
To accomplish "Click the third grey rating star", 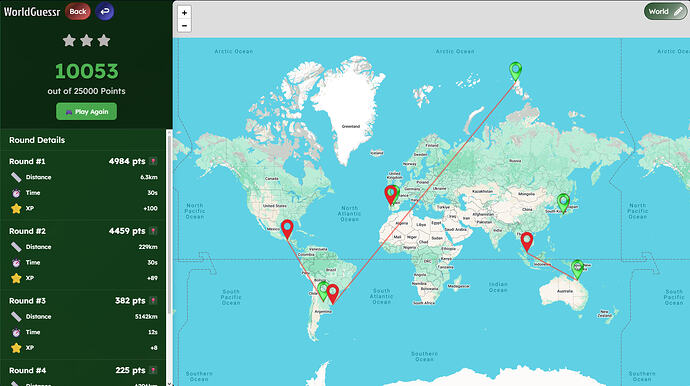I will [x=104, y=40].
